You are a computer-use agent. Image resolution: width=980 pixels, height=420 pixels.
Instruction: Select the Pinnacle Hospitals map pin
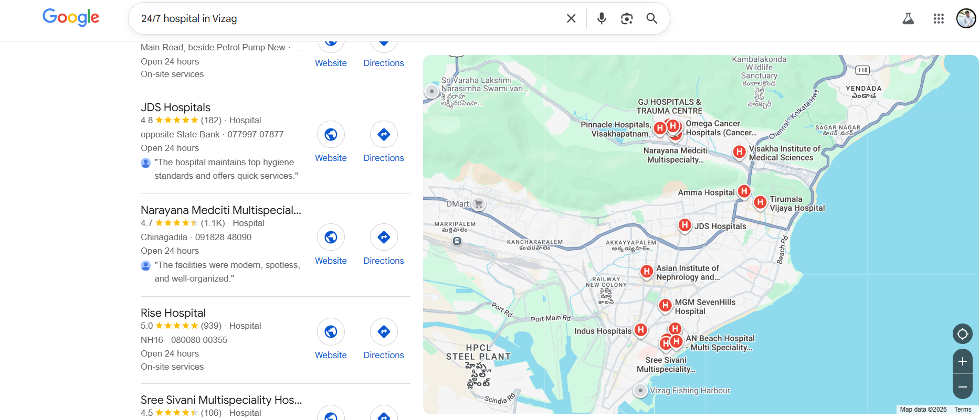pyautogui.click(x=660, y=128)
